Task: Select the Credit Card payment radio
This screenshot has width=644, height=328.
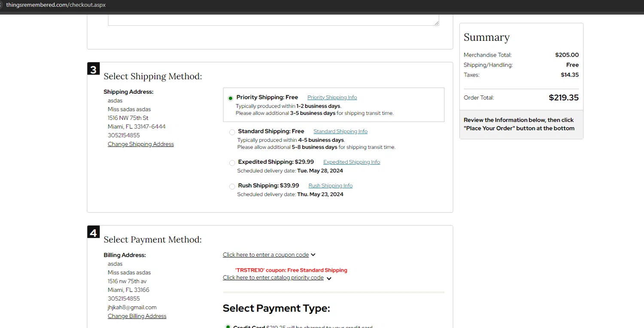Action: click(x=228, y=326)
